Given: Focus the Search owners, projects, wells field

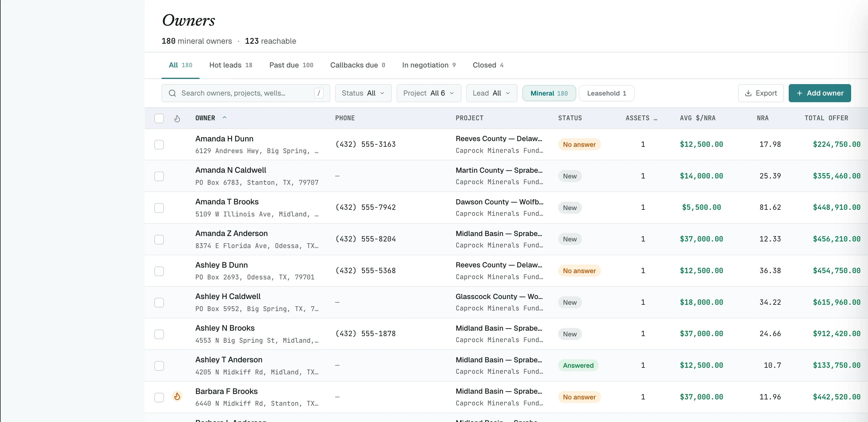Looking at the screenshot, I should click(x=246, y=93).
